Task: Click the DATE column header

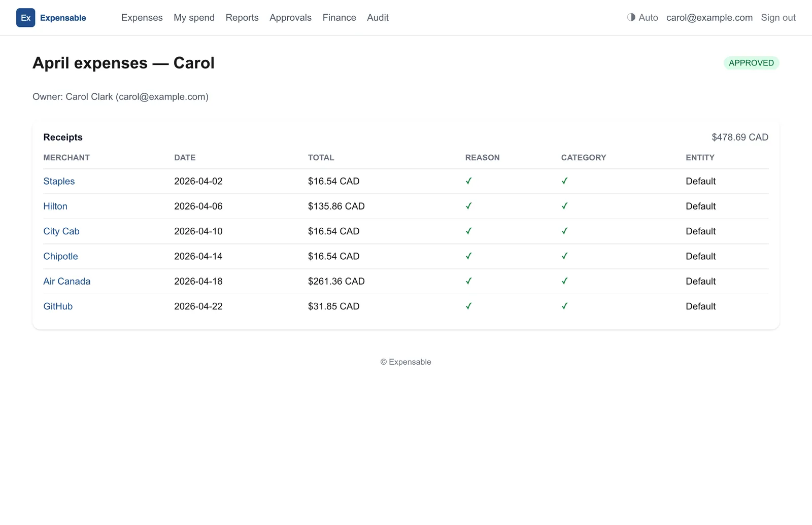Action: pyautogui.click(x=185, y=158)
